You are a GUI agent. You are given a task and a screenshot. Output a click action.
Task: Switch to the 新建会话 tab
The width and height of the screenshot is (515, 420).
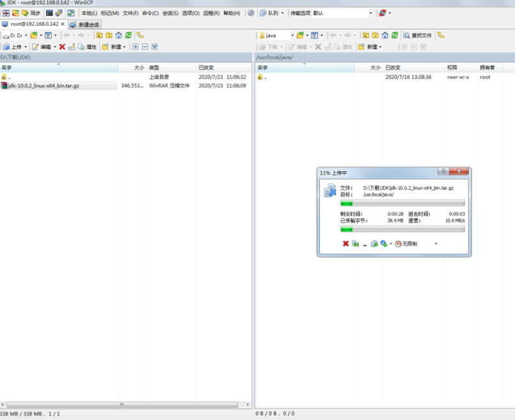pyautogui.click(x=85, y=24)
